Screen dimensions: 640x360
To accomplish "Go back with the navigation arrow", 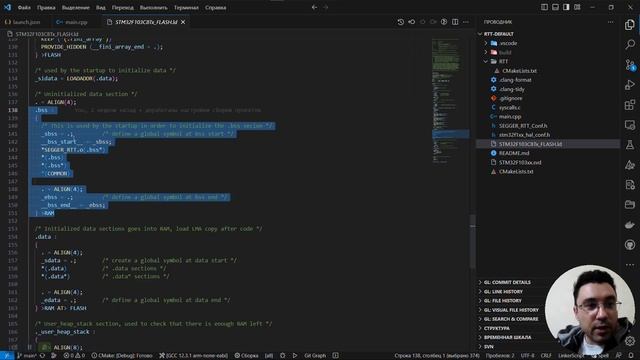I will pos(314,7).
